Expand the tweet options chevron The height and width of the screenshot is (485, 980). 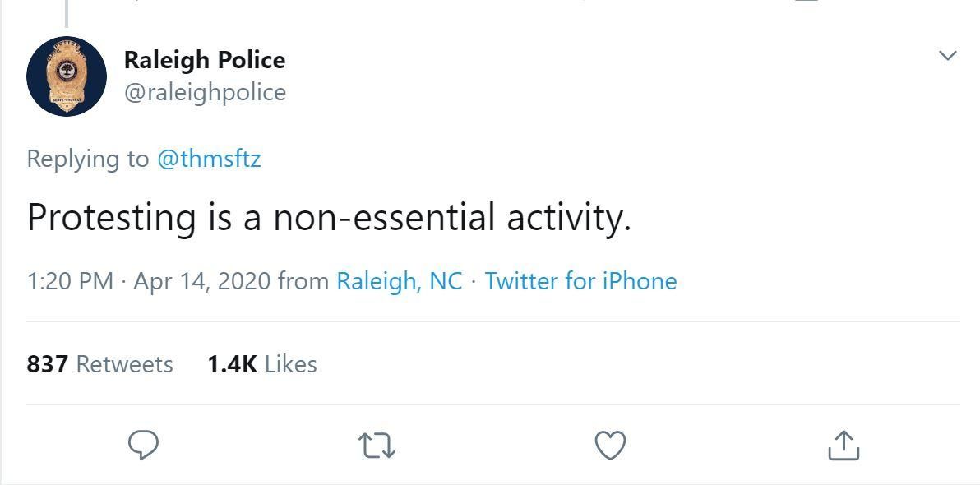pos(947,56)
